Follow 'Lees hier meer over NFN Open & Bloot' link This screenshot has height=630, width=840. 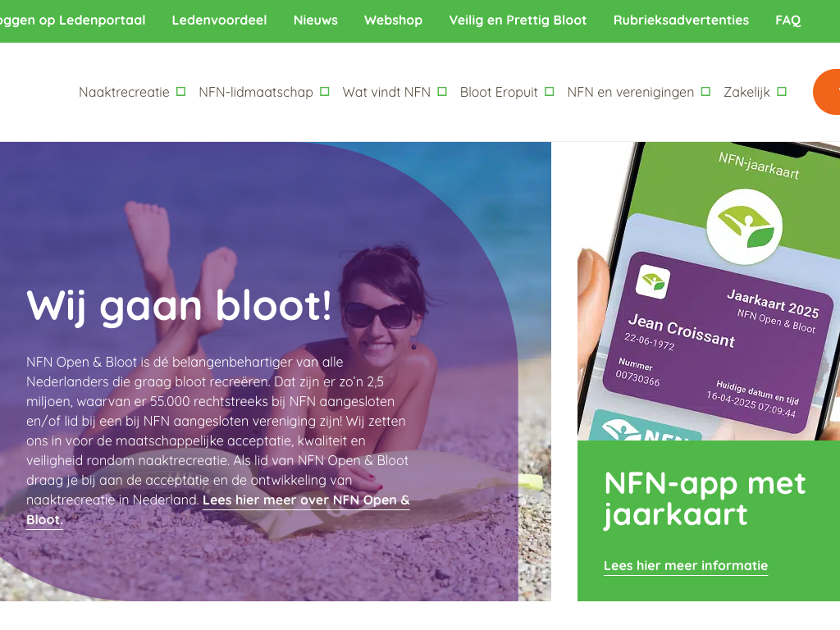pyautogui.click(x=306, y=500)
